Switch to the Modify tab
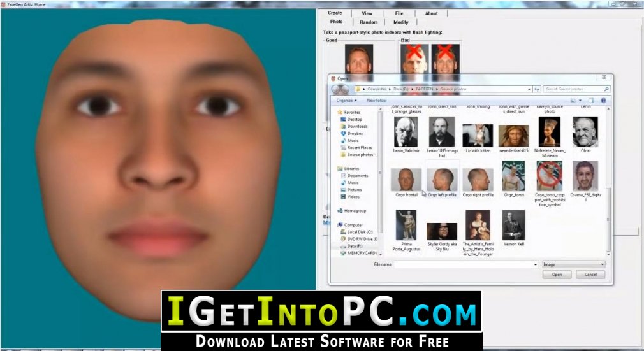The width and height of the screenshot is (644, 351). coord(401,22)
